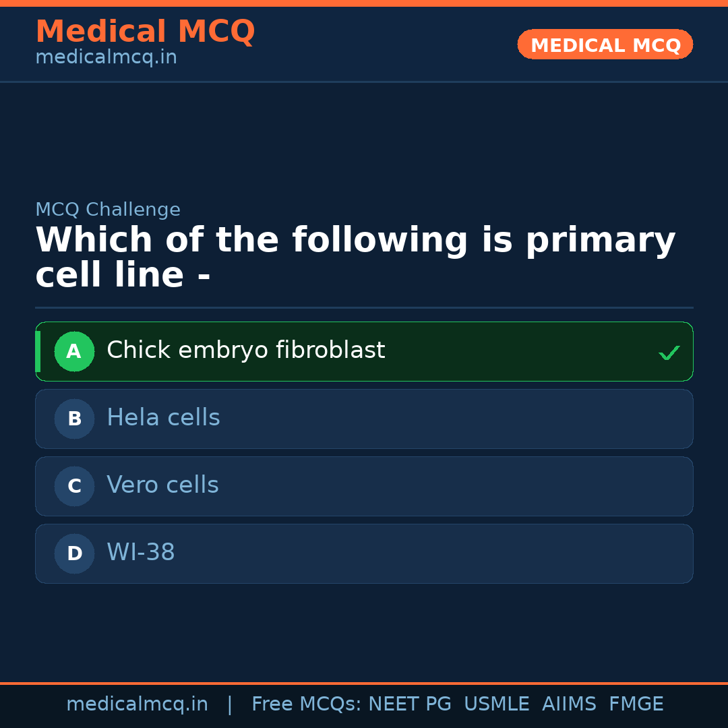This screenshot has width=728, height=728.
Task: Click the green checkmark on option A
Action: coord(669,351)
